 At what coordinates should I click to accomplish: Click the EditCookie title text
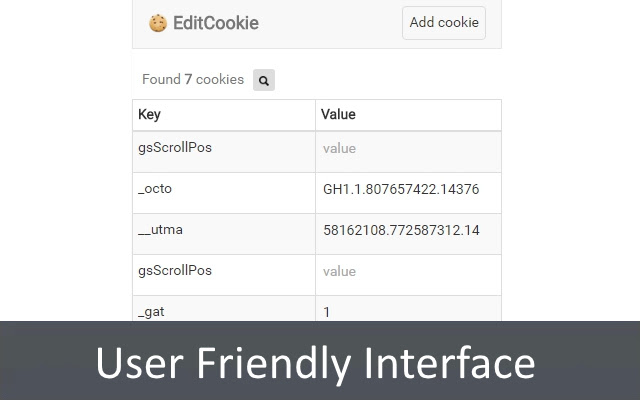215,23
